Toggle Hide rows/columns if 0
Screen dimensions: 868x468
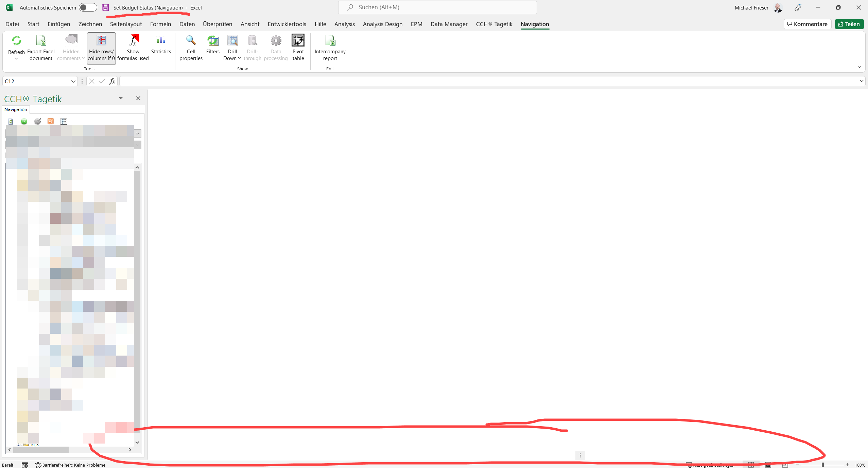[101, 48]
